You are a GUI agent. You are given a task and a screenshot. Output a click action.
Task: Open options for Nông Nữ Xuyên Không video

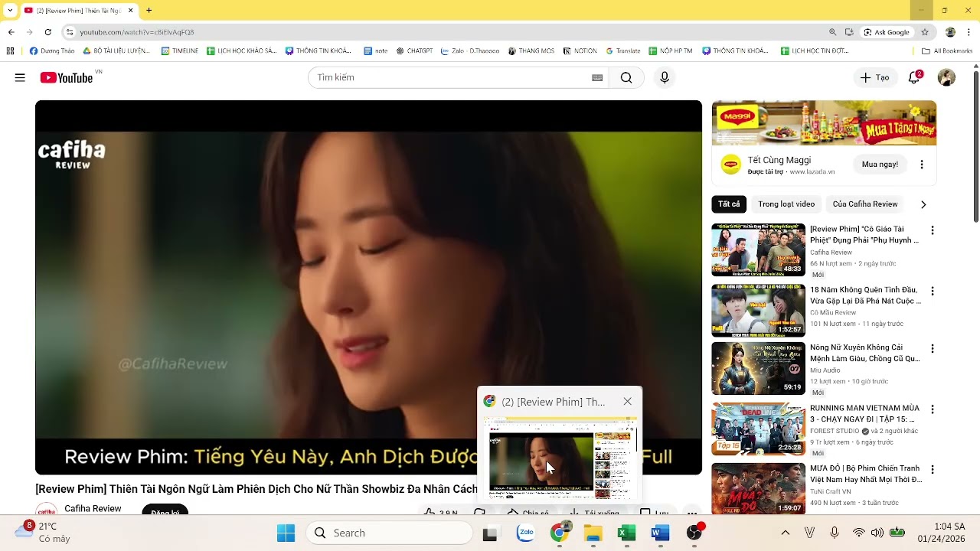(x=933, y=349)
